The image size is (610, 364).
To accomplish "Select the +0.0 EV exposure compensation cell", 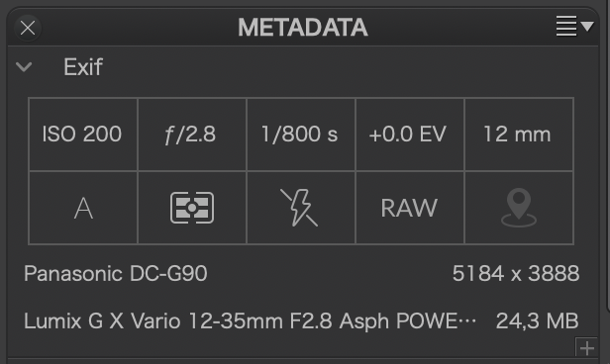I will pos(410,135).
